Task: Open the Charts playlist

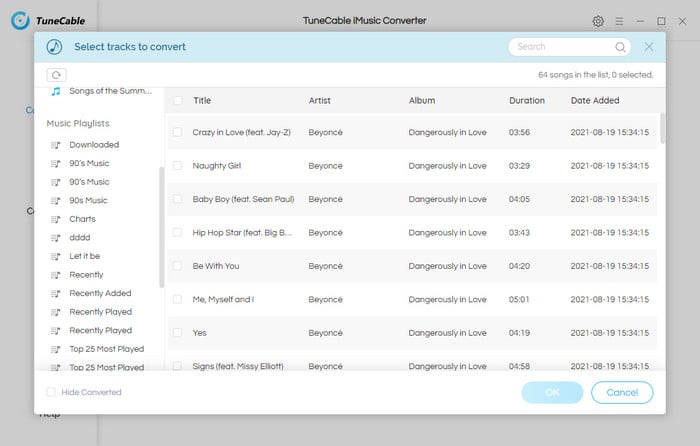Action: 83,219
